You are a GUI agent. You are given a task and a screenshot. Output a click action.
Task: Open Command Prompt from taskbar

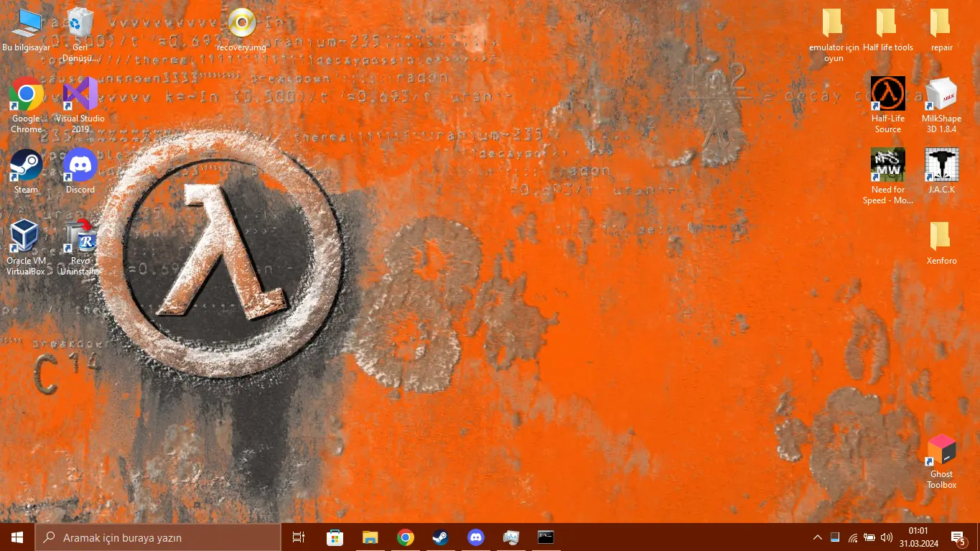pyautogui.click(x=546, y=537)
